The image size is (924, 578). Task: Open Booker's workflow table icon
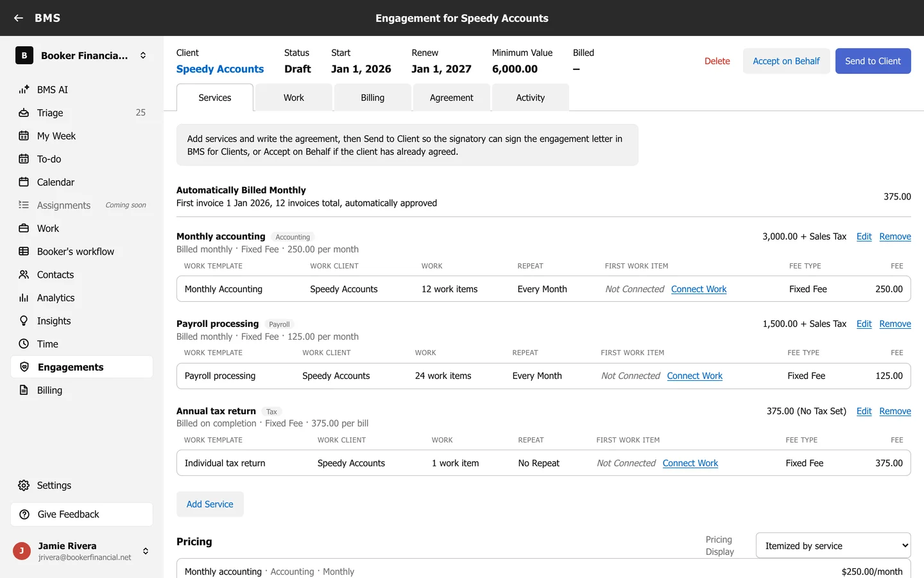coord(24,252)
